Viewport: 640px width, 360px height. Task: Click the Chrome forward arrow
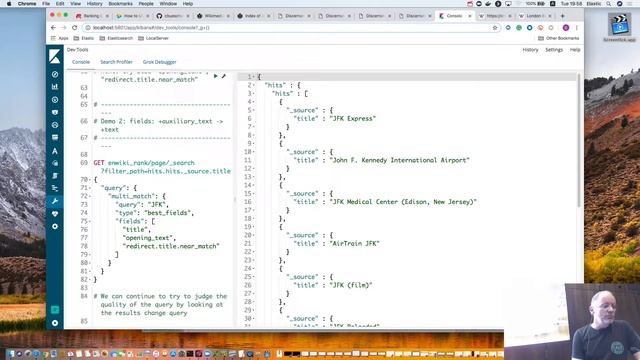point(64,28)
